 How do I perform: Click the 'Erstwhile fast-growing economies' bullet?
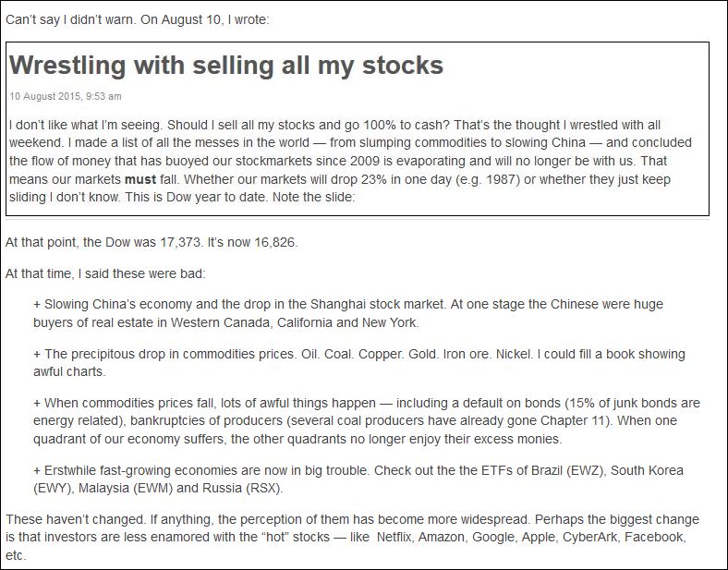click(x=358, y=479)
